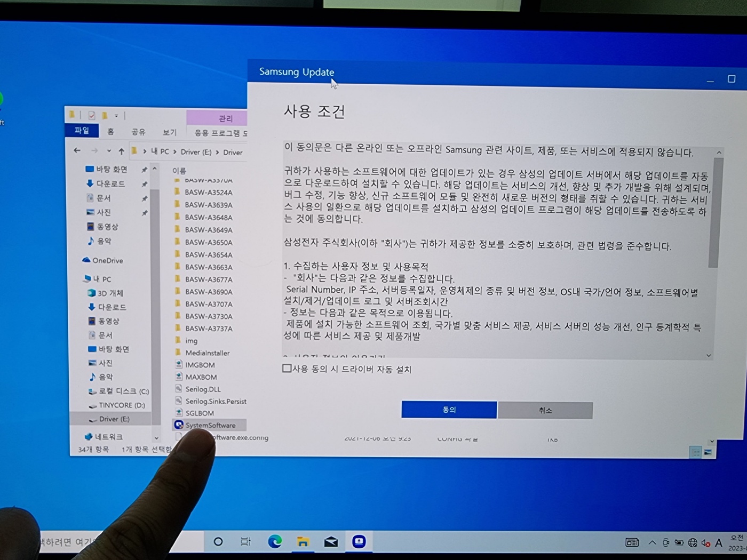Click 내 PC in the Explorer address bar
Screen dimensions: 747x560
coord(160,151)
